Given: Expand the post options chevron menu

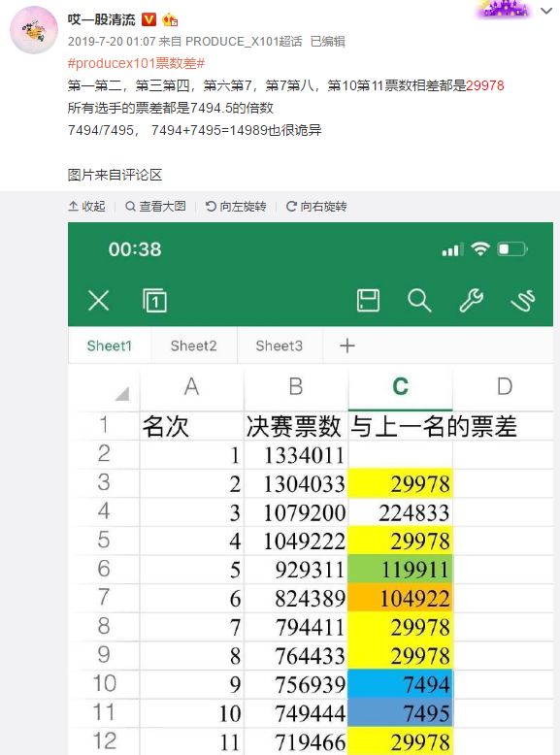Looking at the screenshot, I should click(x=546, y=11).
